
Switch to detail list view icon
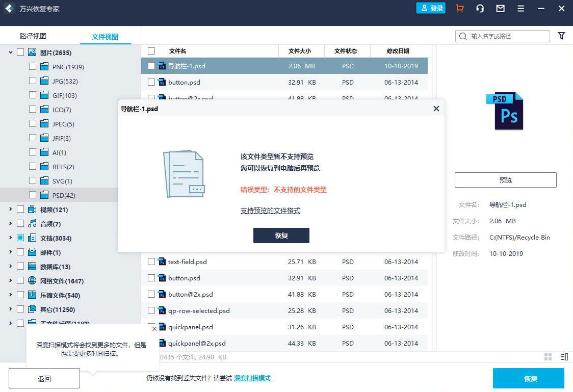[564, 357]
